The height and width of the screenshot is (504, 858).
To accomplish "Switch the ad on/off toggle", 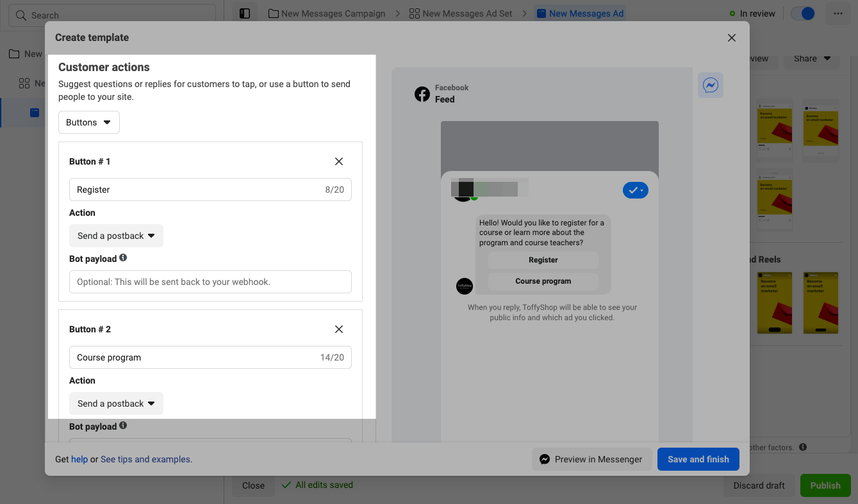I will click(803, 13).
